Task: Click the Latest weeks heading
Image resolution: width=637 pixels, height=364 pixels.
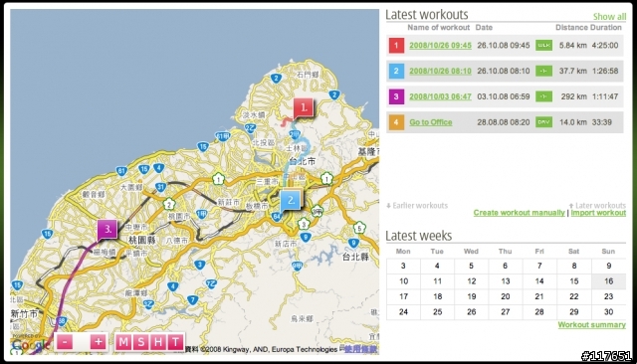Action: point(418,236)
